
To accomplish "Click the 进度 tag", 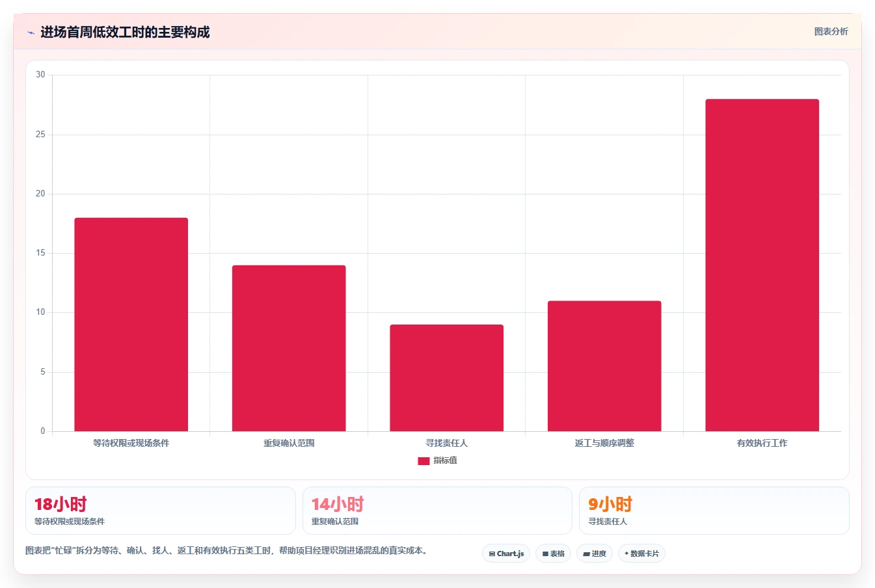I will 595,554.
